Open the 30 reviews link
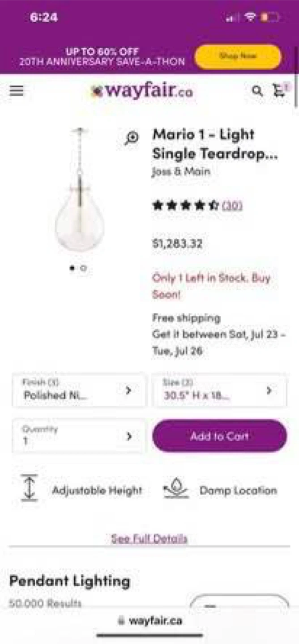The width and height of the screenshot is (299, 644). [232, 205]
